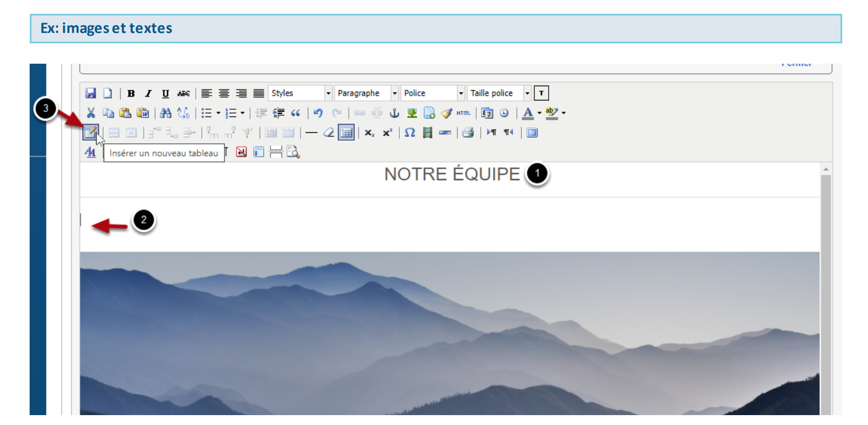Open preview with magnifier icon
Screen dimensions: 868x425
pos(293,152)
